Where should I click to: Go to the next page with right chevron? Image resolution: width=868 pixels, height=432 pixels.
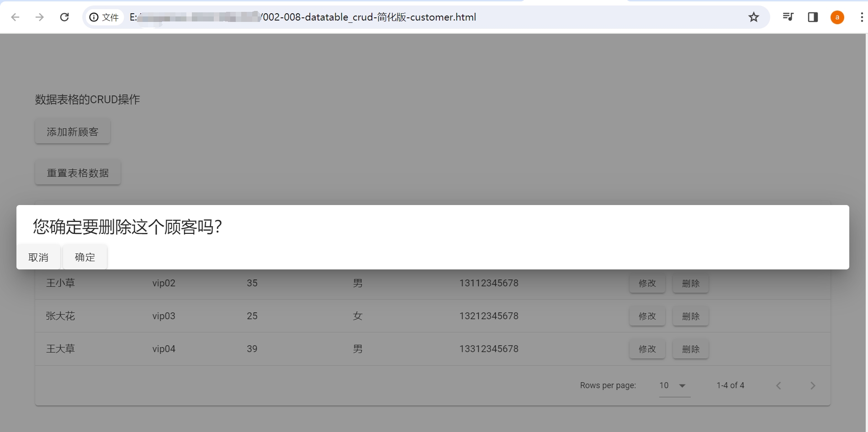coord(812,385)
